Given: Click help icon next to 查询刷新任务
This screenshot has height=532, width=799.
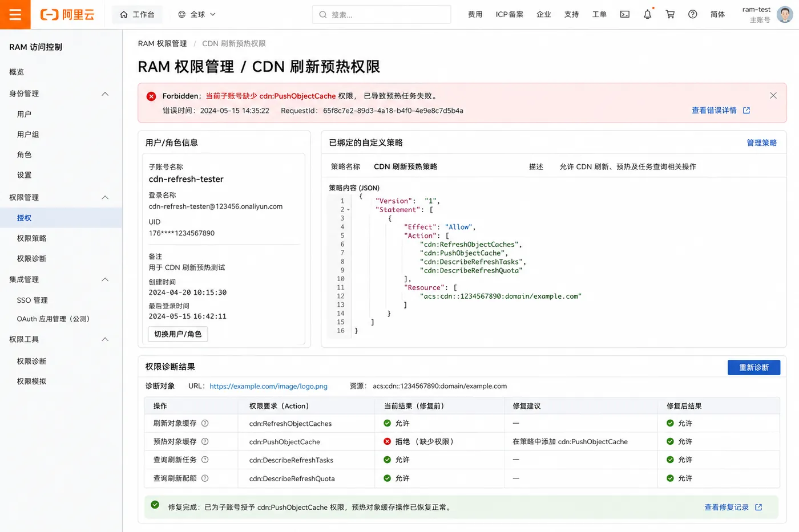Looking at the screenshot, I should 205,460.
